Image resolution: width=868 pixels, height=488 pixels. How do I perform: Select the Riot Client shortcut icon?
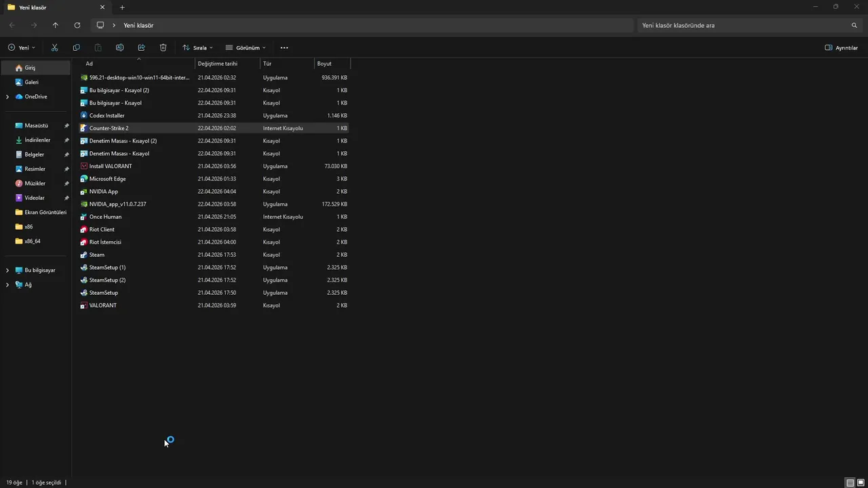click(x=84, y=229)
